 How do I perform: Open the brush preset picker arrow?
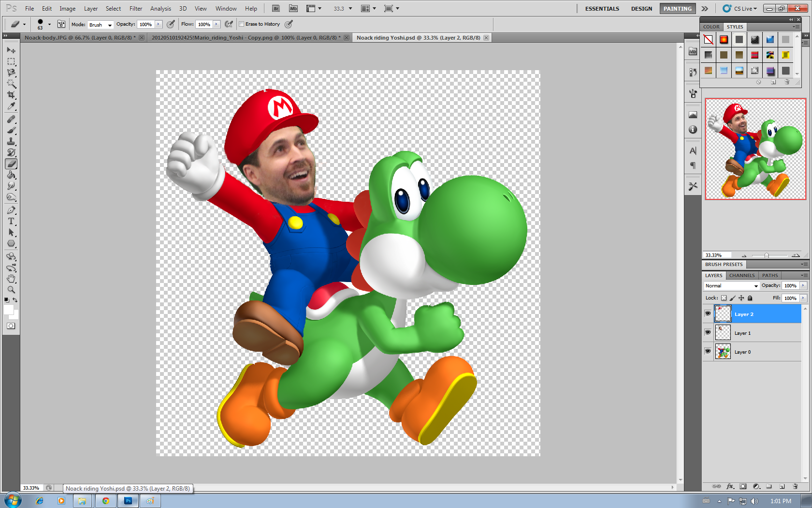point(49,24)
